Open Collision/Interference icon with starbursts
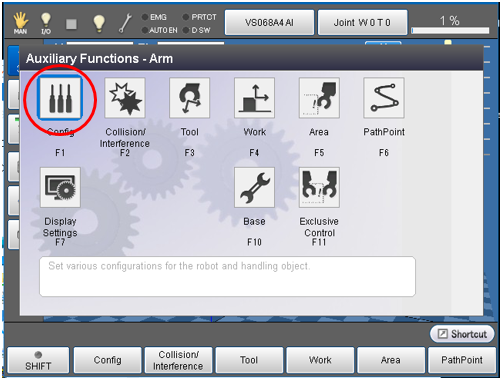 pos(125,98)
